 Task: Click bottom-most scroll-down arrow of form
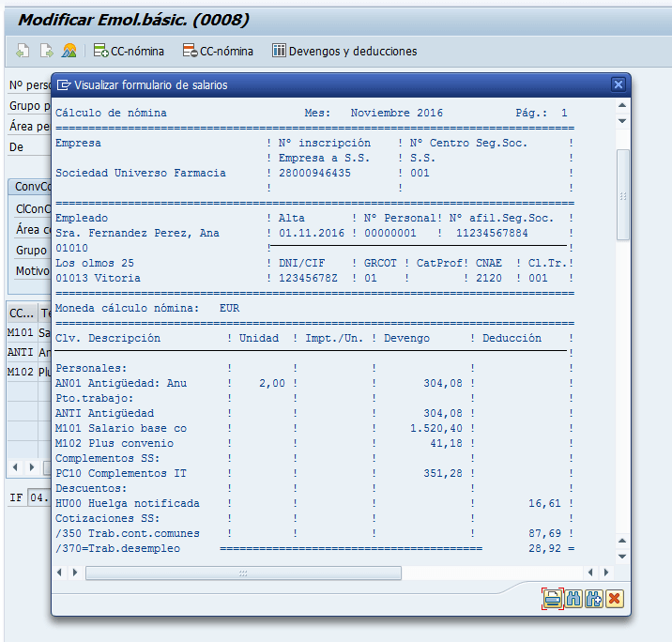(622, 557)
